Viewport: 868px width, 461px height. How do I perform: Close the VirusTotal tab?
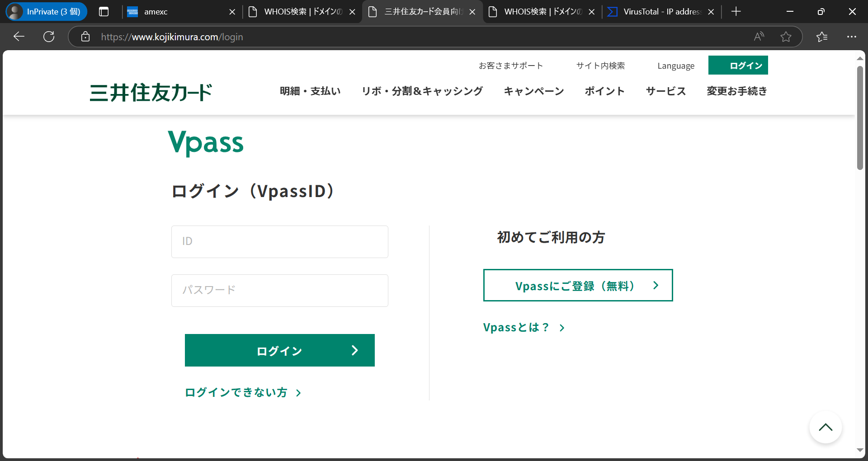pyautogui.click(x=711, y=12)
